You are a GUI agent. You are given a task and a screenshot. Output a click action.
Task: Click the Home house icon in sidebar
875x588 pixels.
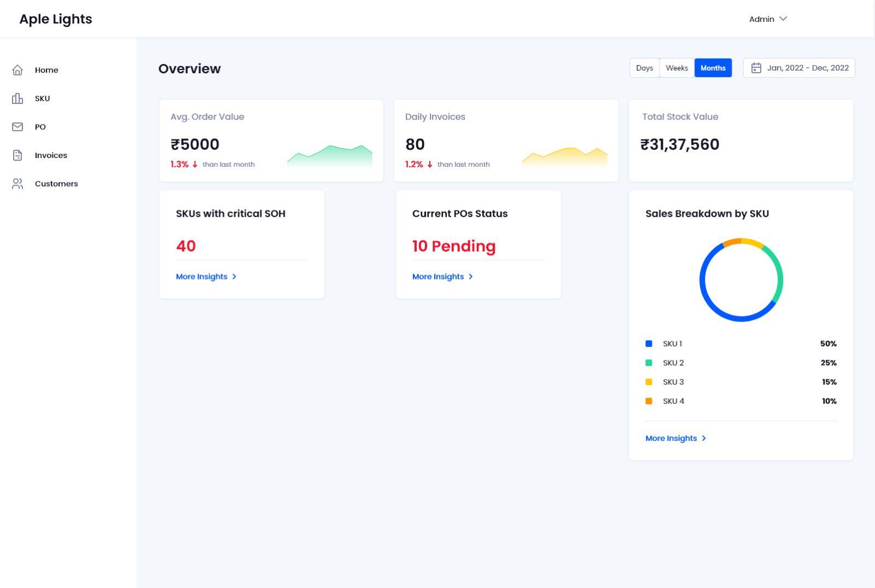tap(17, 70)
